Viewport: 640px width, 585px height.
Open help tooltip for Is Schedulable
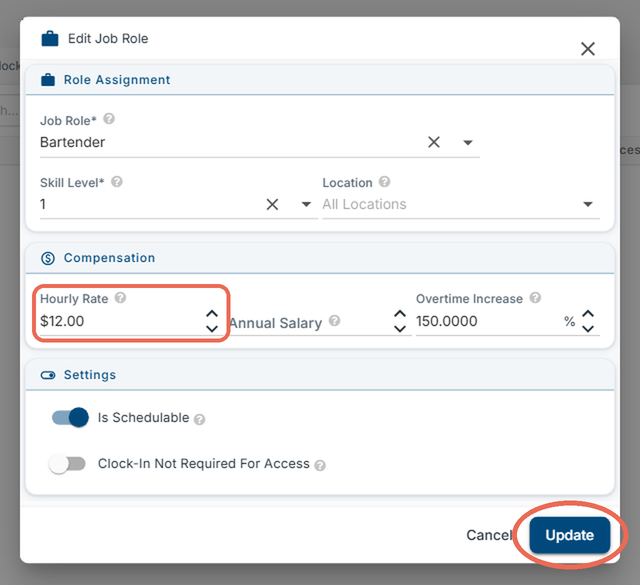coord(199,419)
